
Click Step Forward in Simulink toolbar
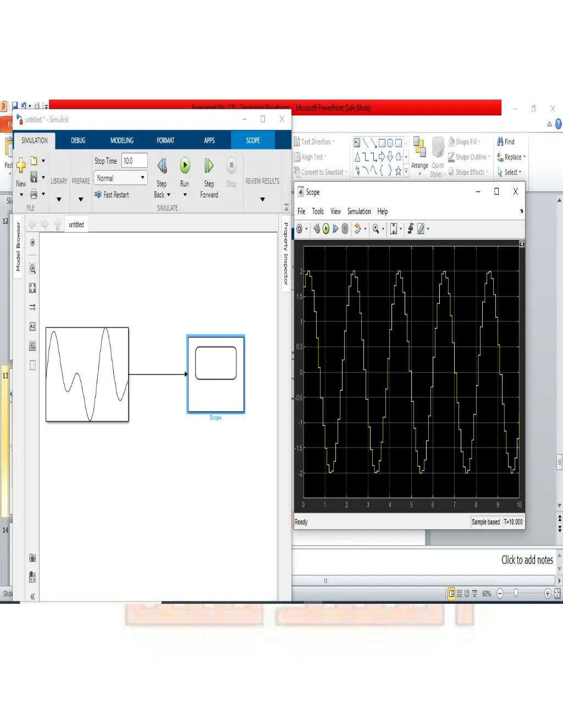(x=209, y=165)
